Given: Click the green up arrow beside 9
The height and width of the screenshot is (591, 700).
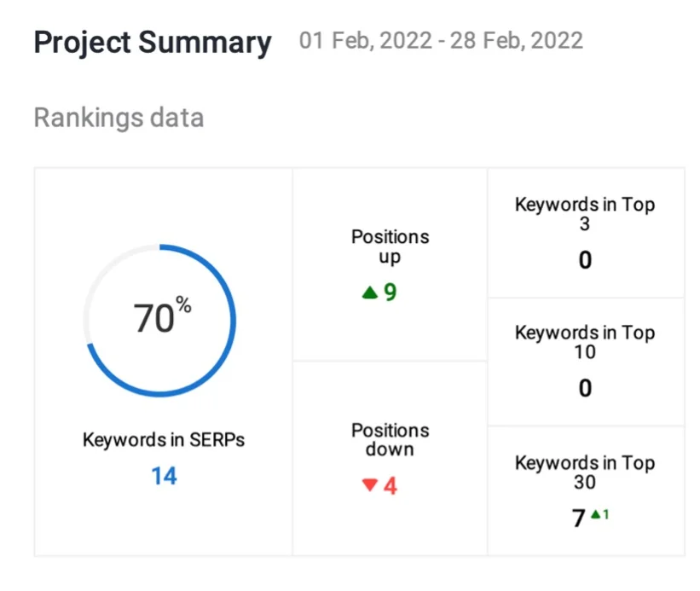Looking at the screenshot, I should tap(369, 293).
